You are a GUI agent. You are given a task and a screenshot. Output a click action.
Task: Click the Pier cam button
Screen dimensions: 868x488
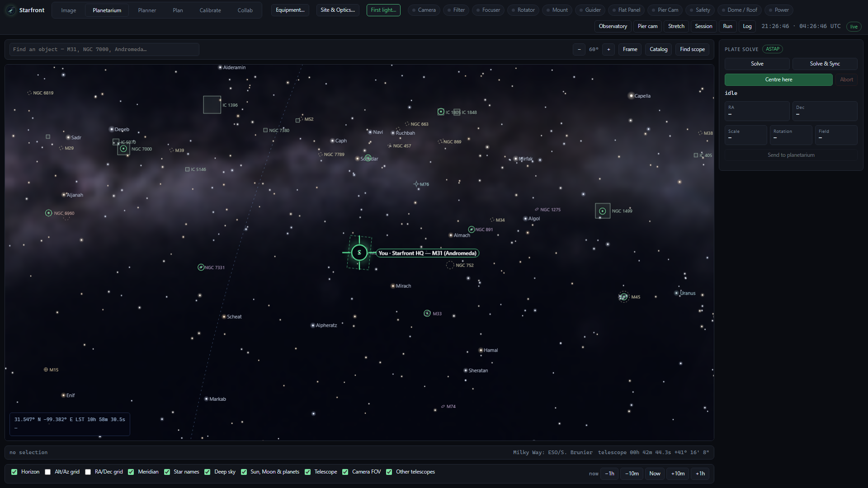click(x=647, y=26)
